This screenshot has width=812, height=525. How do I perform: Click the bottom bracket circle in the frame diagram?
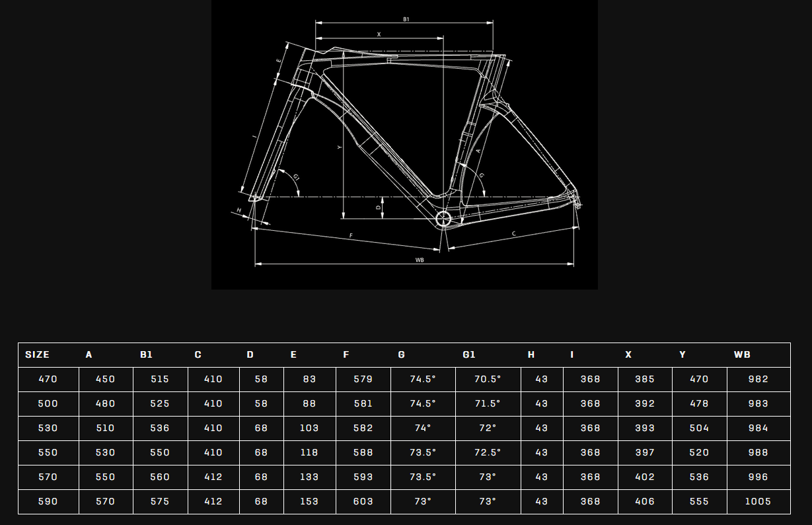click(443, 219)
